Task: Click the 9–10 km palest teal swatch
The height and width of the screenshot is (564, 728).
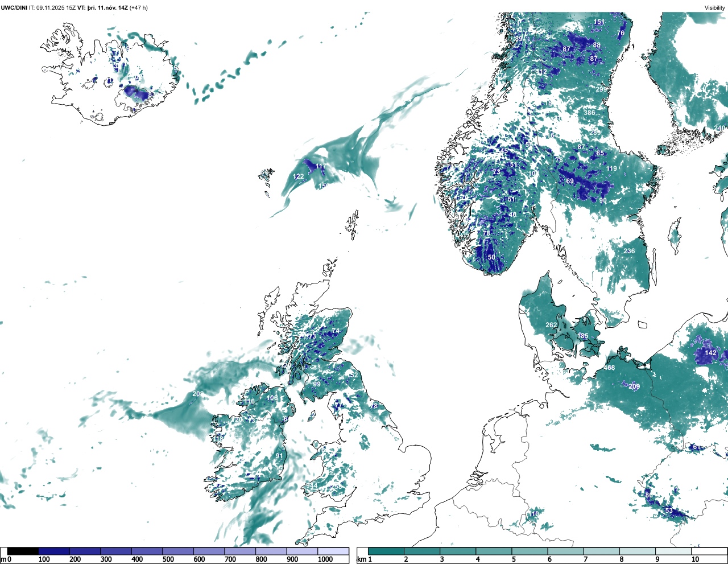Action: pyautogui.click(x=674, y=551)
